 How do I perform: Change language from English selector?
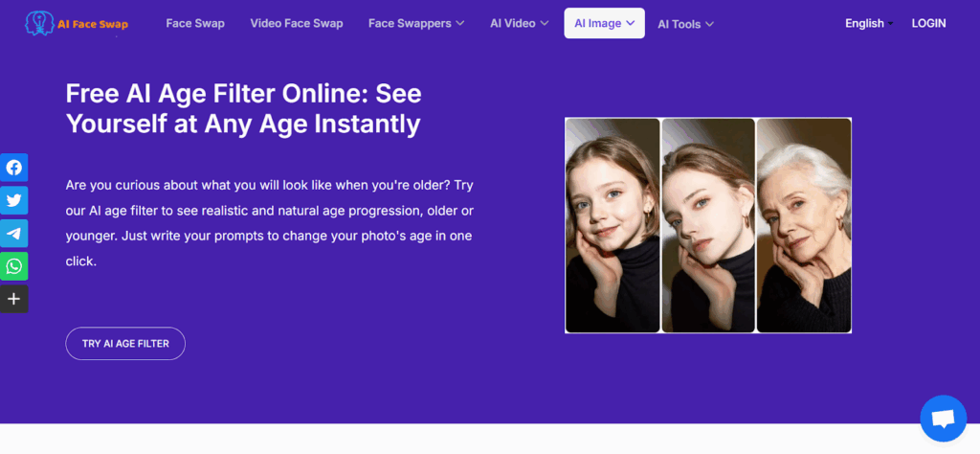coord(868,23)
